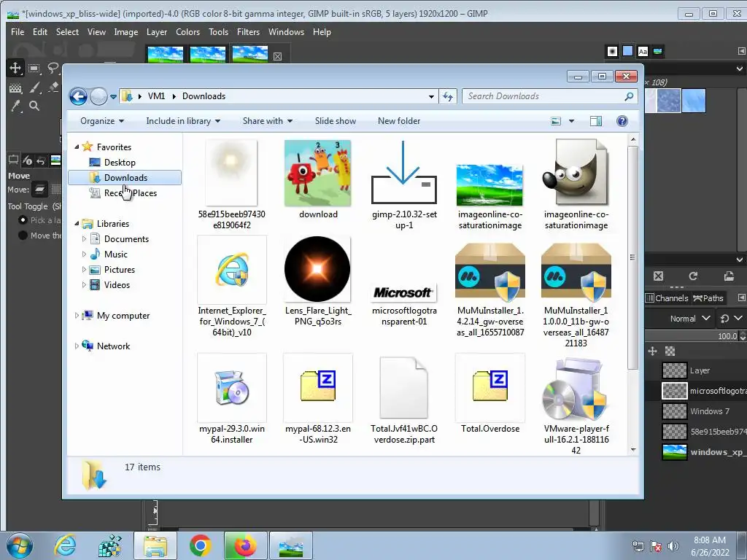The width and height of the screenshot is (747, 560).
Task: Click VM1 in the address breadcrumb
Action: [156, 96]
